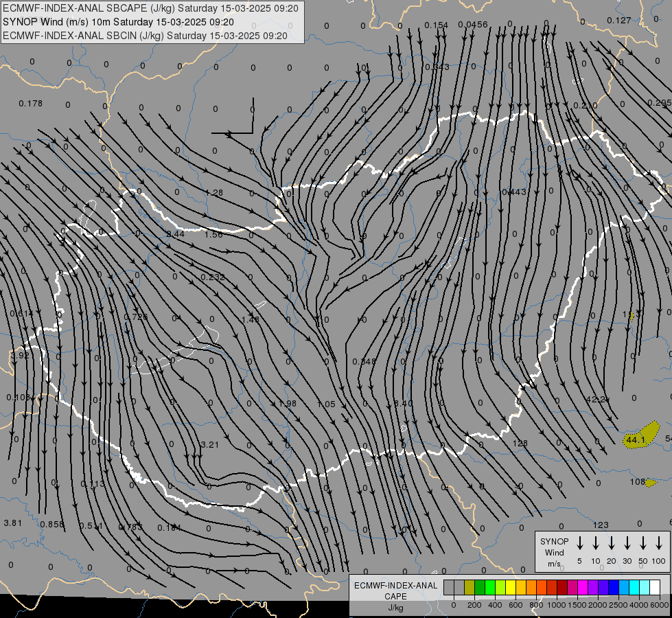
Task: Click the wind arrow above the 10 label
Action: click(595, 543)
